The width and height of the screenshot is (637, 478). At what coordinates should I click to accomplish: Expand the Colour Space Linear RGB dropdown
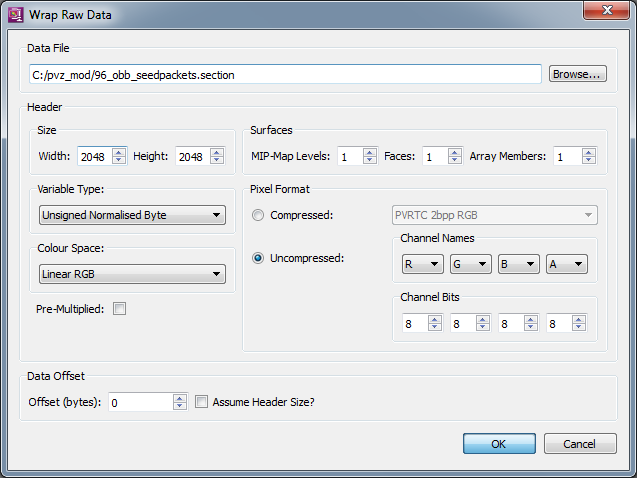[x=131, y=274]
